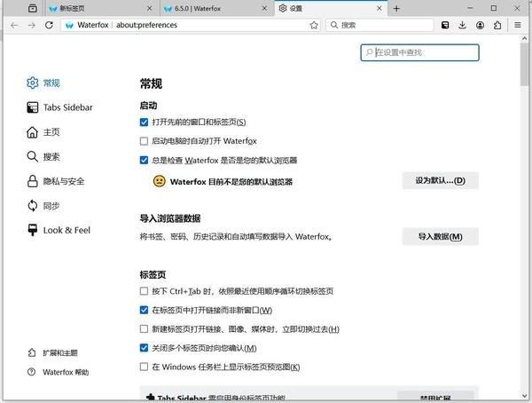
Task: Open Look & Feel settings category
Action: point(59,231)
